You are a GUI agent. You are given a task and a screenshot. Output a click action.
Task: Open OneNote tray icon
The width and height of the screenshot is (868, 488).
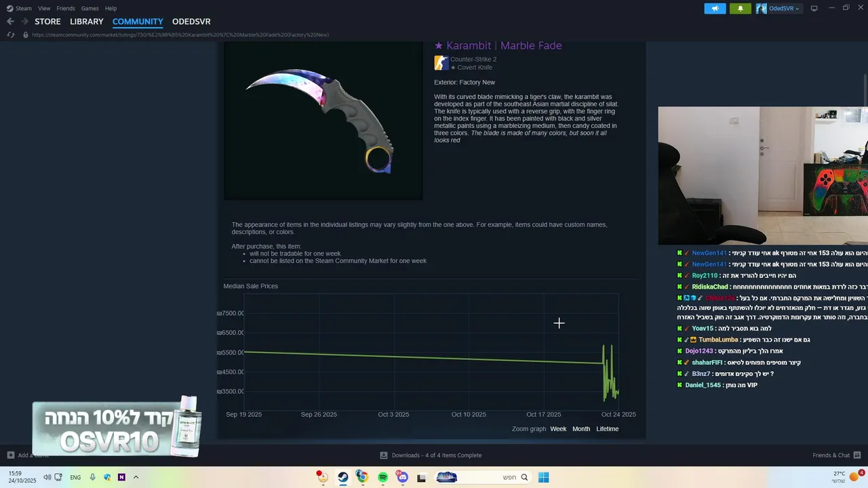click(x=121, y=477)
